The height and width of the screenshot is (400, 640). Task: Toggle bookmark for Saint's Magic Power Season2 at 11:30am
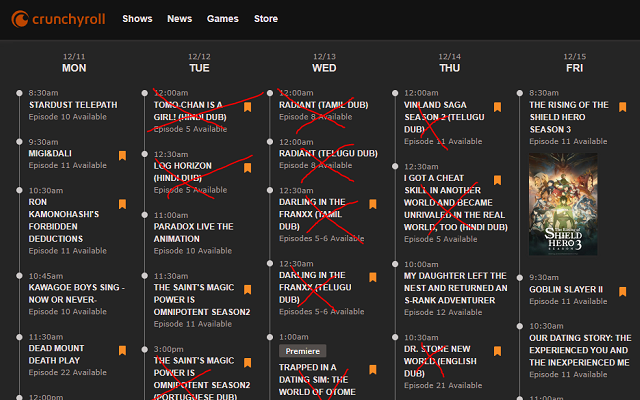(x=247, y=290)
